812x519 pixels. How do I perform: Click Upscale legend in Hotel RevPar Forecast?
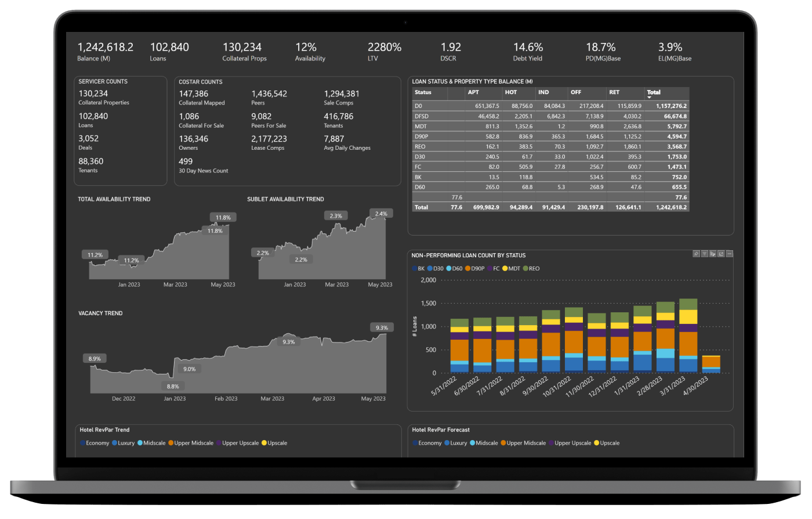pos(606,443)
